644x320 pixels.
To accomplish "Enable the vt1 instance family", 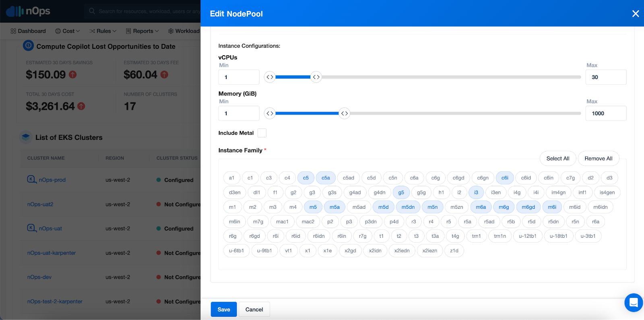I will point(289,250).
